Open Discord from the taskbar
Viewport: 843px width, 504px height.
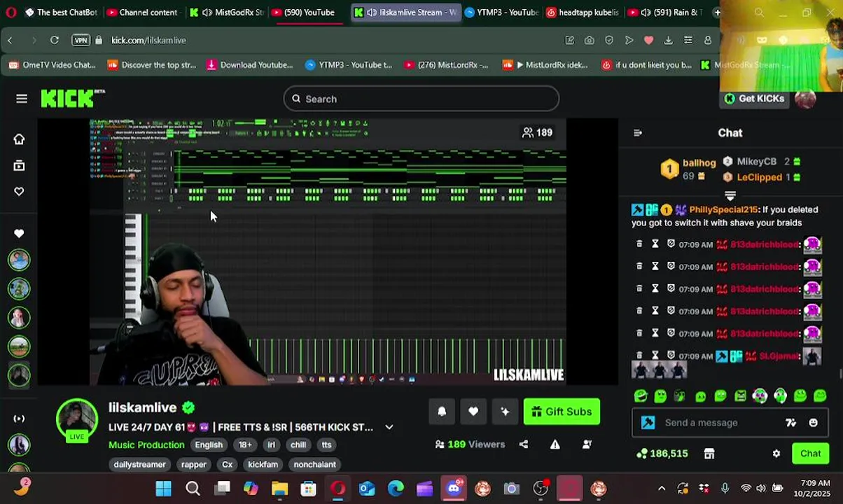pos(454,489)
